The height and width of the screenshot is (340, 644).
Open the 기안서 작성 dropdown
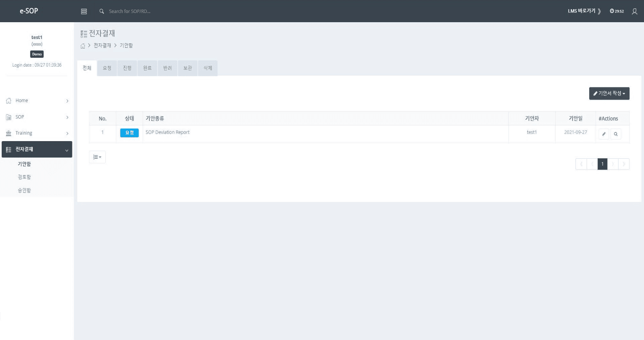pyautogui.click(x=609, y=93)
